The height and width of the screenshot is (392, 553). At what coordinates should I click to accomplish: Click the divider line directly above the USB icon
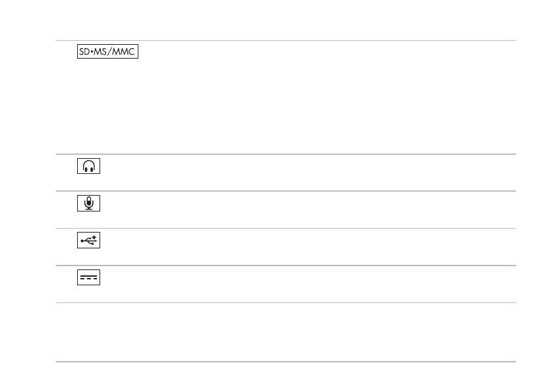[285, 229]
